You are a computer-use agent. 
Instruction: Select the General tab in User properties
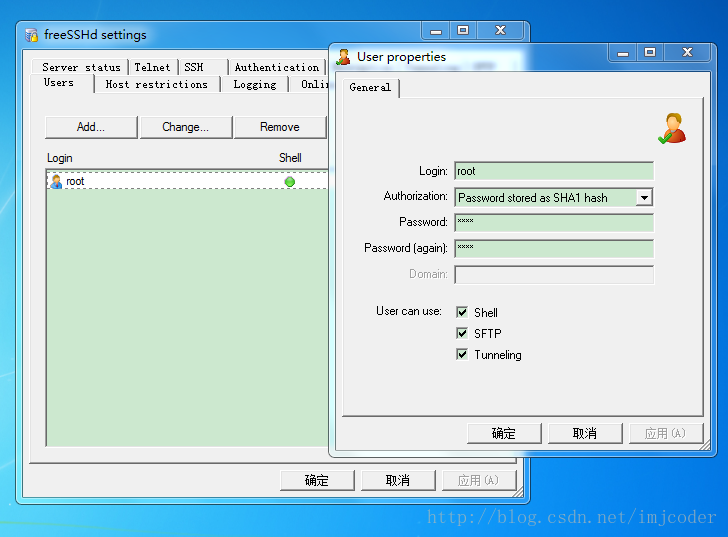[370, 87]
